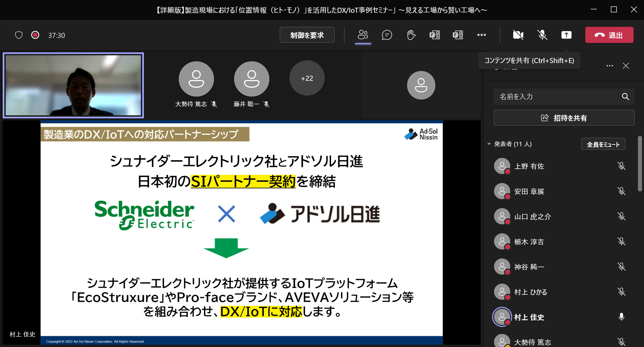The image size is (644, 347).
Task: Click the search magnifier icon
Action: pyautogui.click(x=625, y=97)
